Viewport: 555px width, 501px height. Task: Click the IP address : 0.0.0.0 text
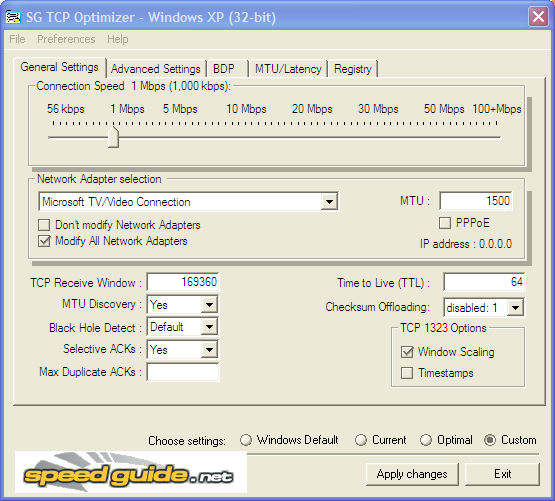pyautogui.click(x=466, y=244)
